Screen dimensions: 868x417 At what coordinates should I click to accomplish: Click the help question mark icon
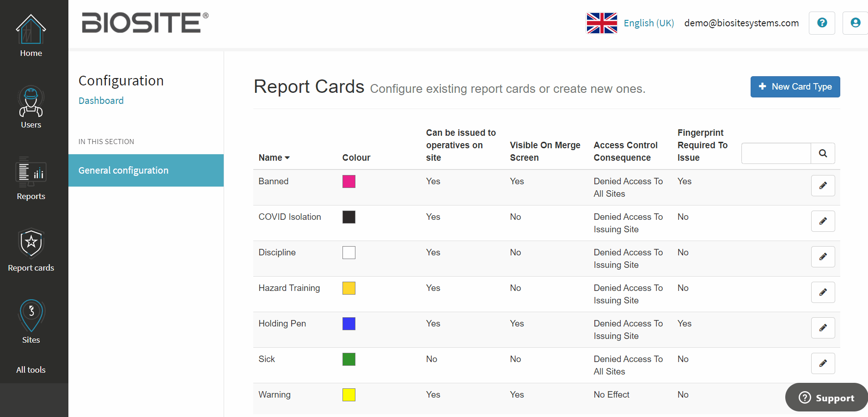(x=822, y=23)
